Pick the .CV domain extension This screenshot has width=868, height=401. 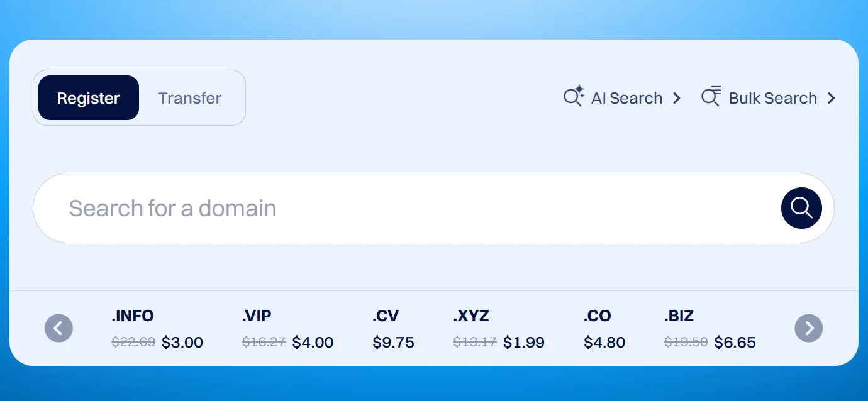pos(386,316)
